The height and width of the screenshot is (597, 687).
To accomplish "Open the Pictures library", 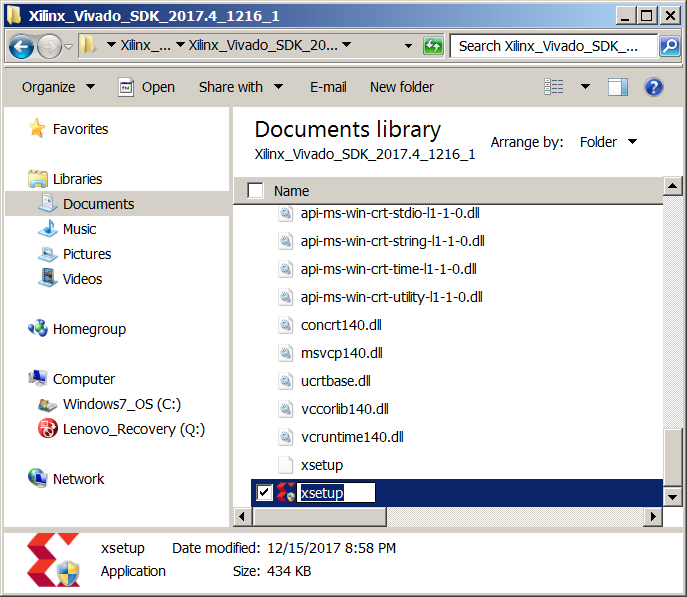I will click(87, 254).
